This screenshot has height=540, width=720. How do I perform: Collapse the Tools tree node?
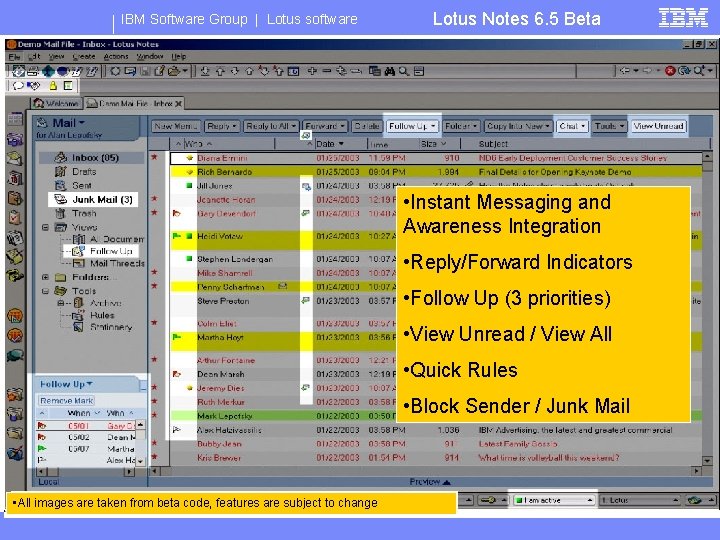pyautogui.click(x=45, y=291)
